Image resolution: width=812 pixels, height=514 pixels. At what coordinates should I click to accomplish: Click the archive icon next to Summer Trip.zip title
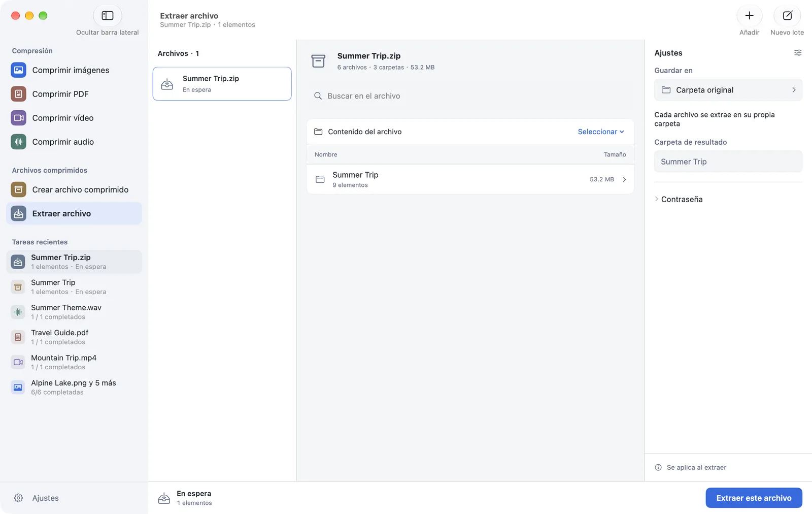point(318,61)
